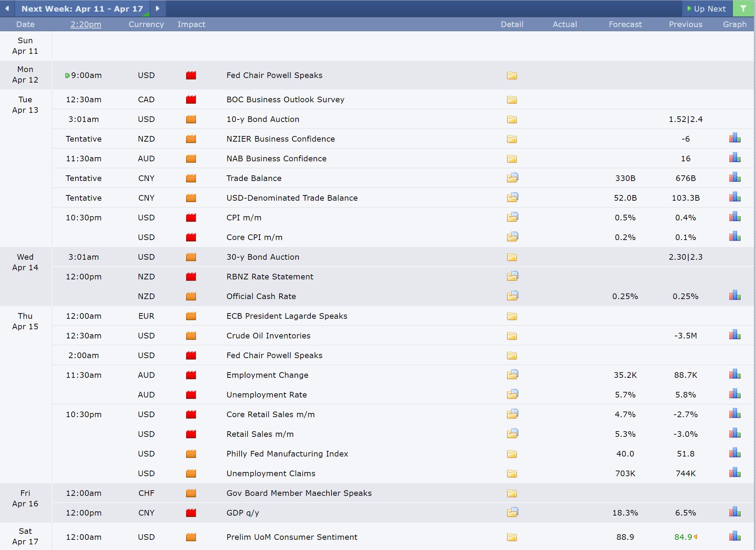Show graph for Retail Sales m/m

coord(735,433)
